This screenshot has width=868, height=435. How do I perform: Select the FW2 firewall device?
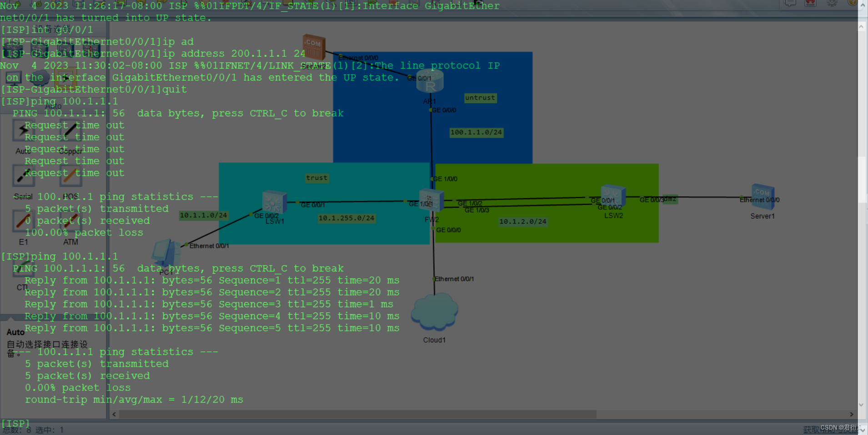(431, 201)
